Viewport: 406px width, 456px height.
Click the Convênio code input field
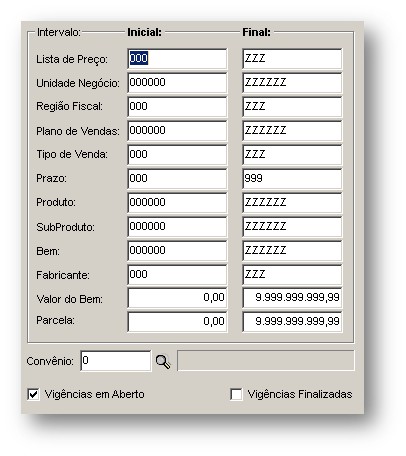116,361
